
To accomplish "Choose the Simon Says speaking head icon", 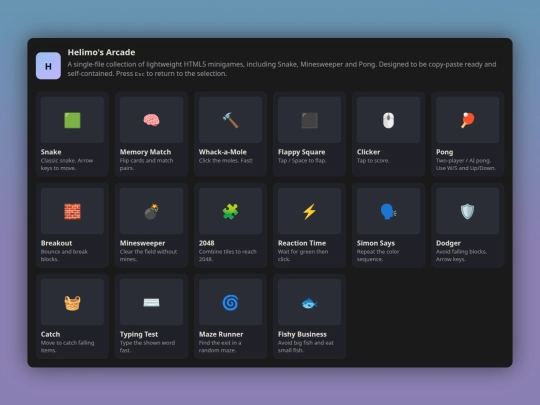I will pos(388,211).
